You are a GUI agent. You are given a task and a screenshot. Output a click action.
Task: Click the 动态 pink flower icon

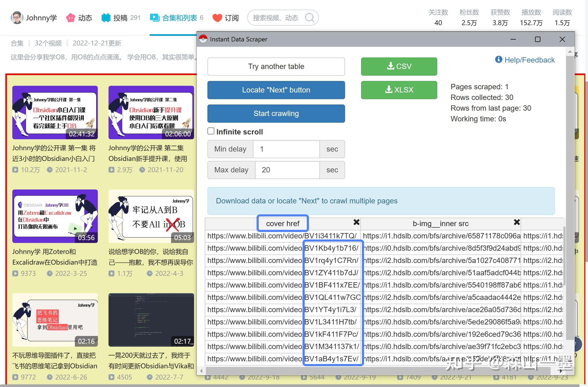(71, 18)
